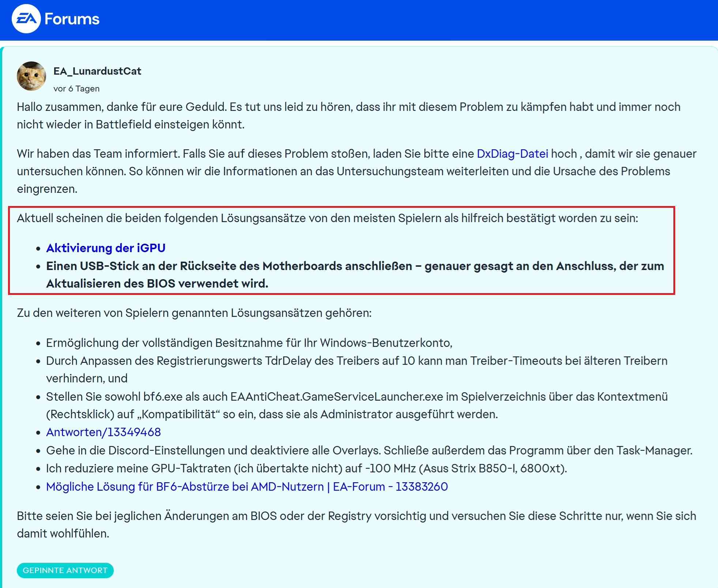
Task: Click the EA logo icon in the header
Action: 26,19
